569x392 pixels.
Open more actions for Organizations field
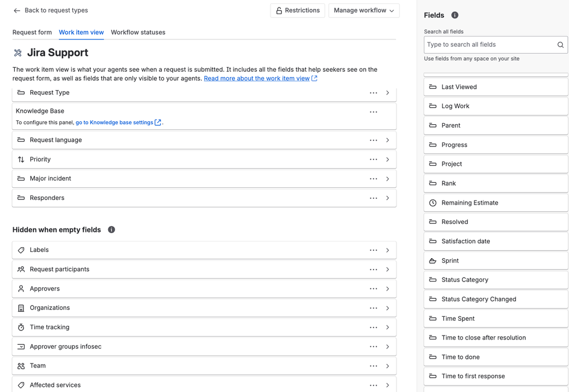click(x=374, y=308)
